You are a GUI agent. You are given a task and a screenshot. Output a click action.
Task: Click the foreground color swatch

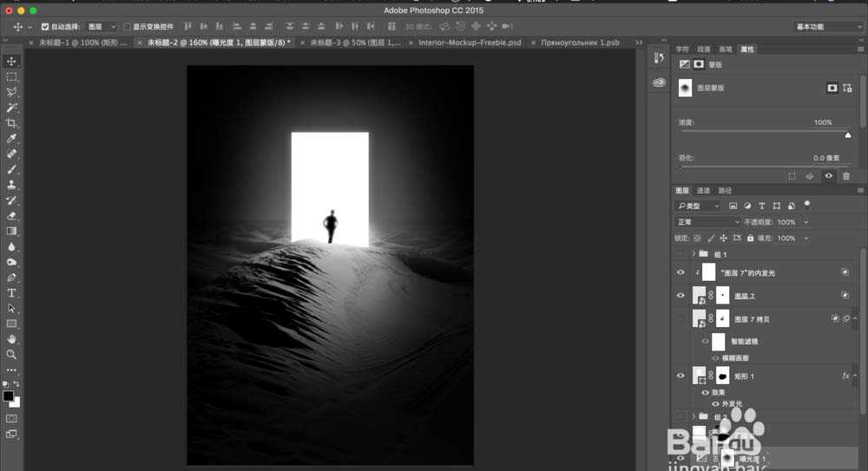pyautogui.click(x=8, y=396)
